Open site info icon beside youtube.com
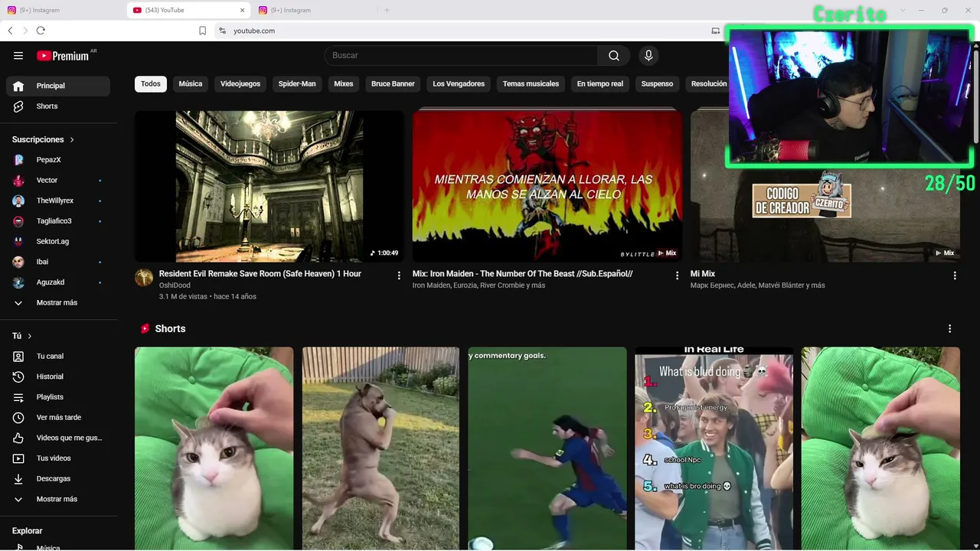The width and height of the screenshot is (980, 551). (222, 31)
